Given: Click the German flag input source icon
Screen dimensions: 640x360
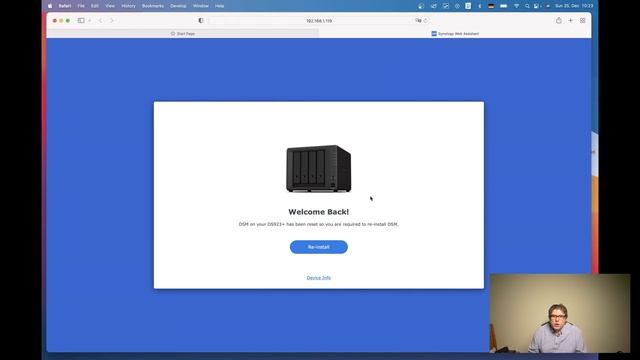Looking at the screenshot, I should pyautogui.click(x=491, y=6).
